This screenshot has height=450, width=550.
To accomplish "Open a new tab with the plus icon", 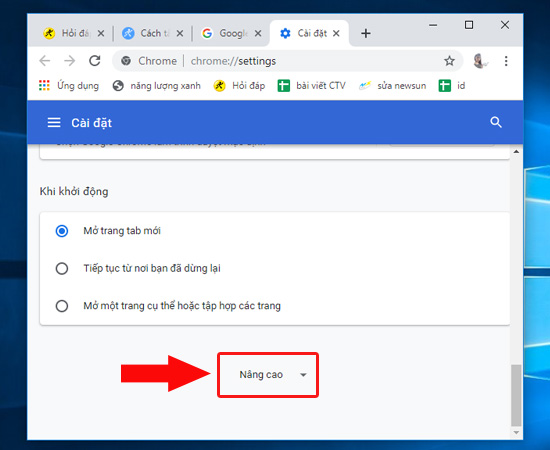I will [366, 33].
